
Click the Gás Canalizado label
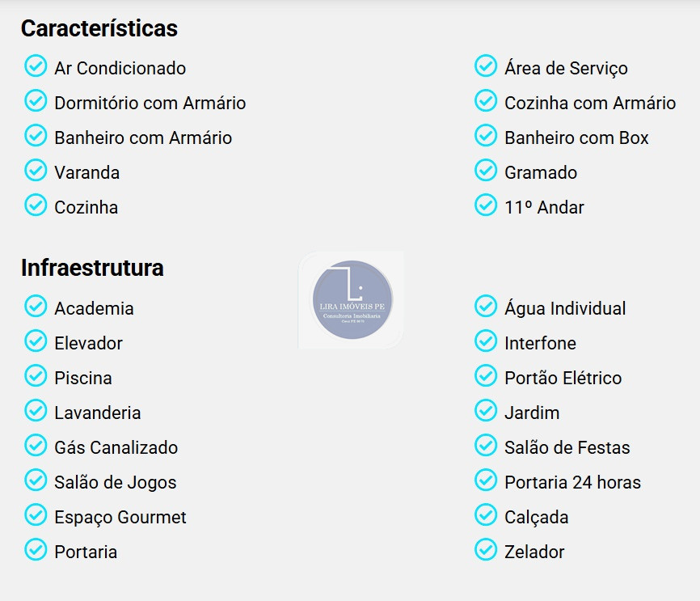(116, 448)
